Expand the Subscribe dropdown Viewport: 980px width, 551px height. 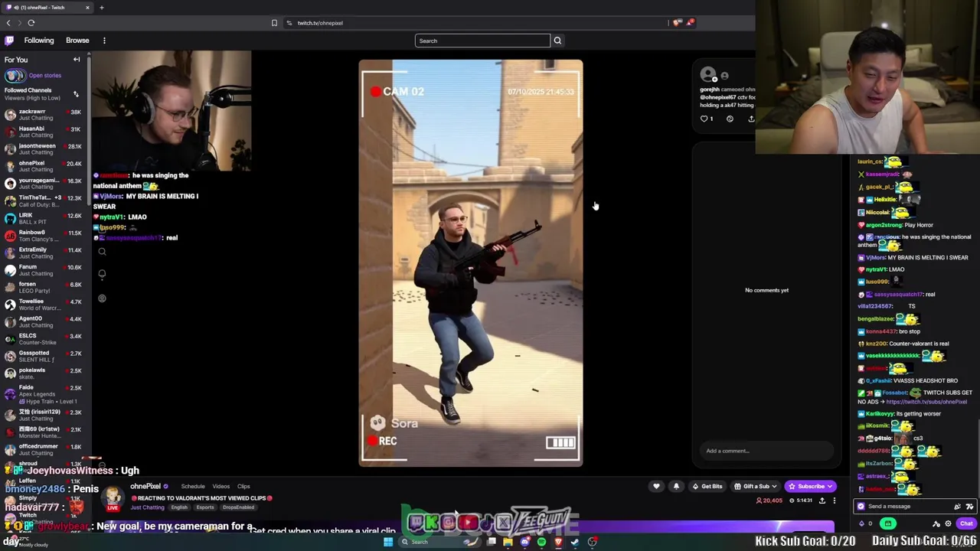coord(810,486)
